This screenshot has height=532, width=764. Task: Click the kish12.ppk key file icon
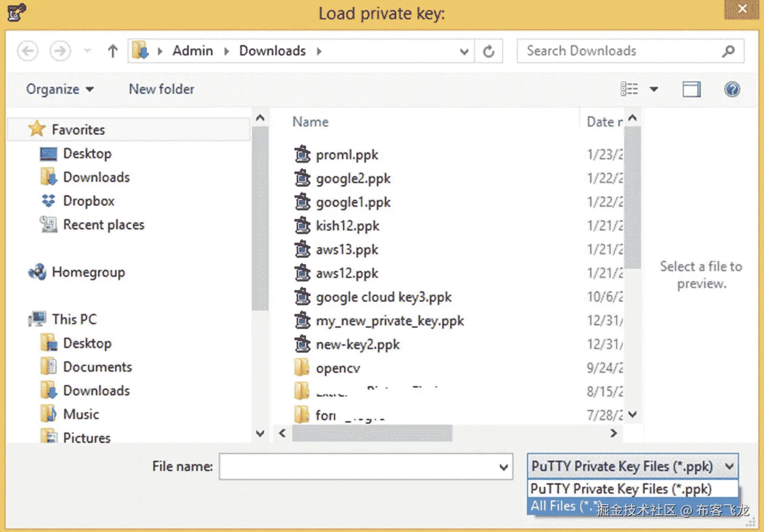[x=302, y=225]
